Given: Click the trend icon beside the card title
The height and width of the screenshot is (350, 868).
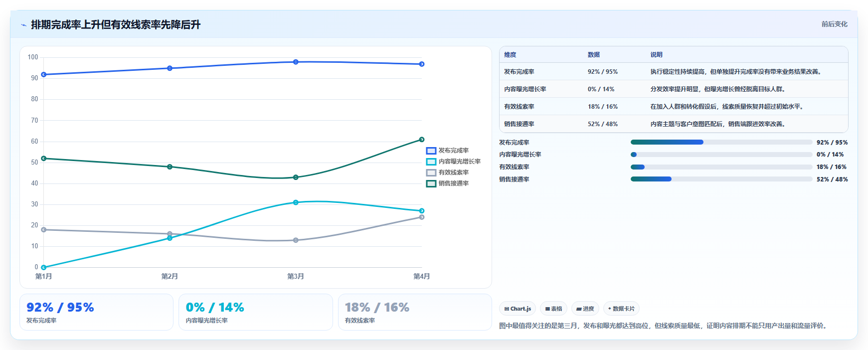Looking at the screenshot, I should [23, 25].
